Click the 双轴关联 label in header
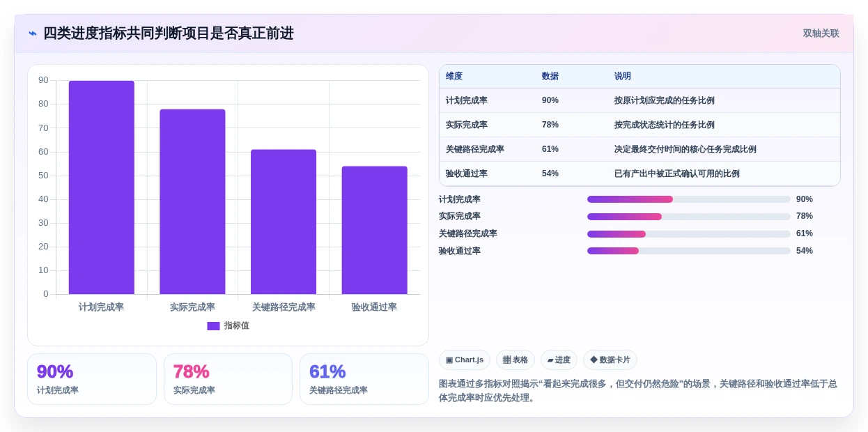Image resolution: width=868 pixels, height=432 pixels. tap(821, 33)
